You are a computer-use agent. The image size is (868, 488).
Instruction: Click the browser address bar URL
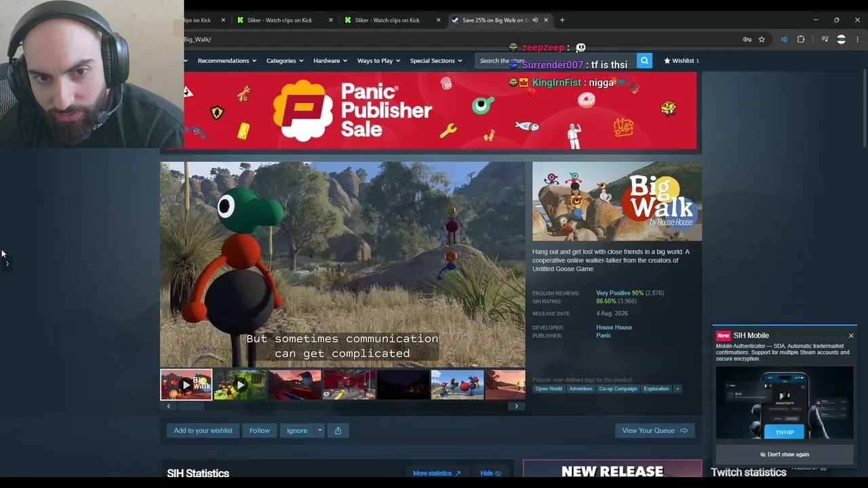point(197,39)
